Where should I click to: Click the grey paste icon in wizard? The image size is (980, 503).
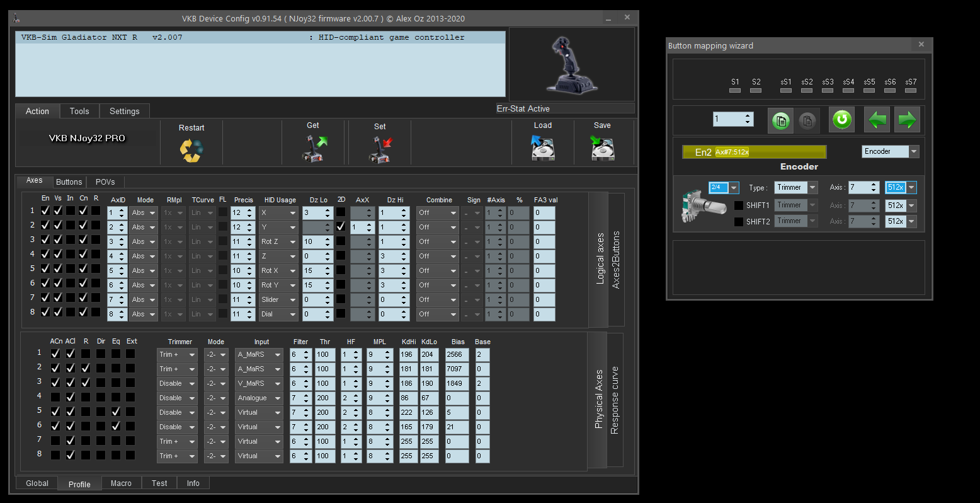pyautogui.click(x=807, y=120)
